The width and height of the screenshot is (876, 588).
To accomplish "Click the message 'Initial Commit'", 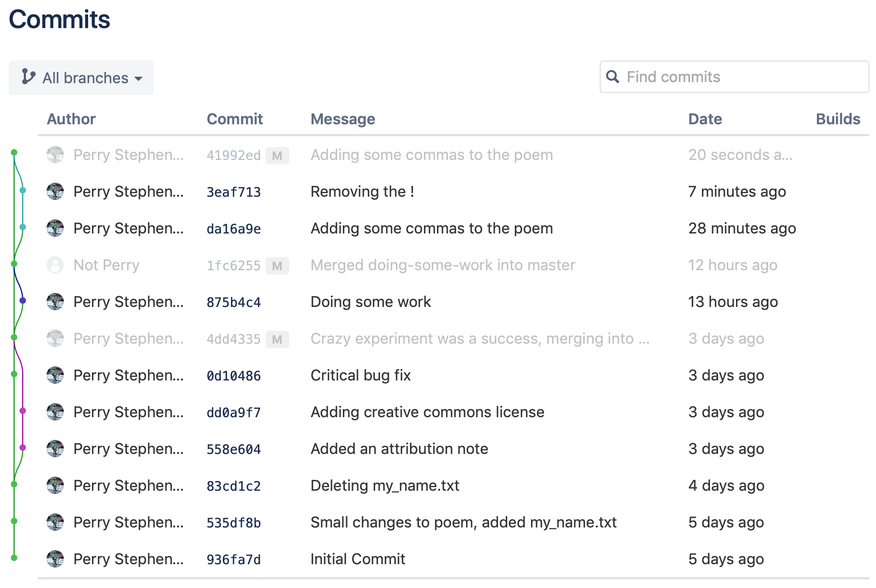I will (x=357, y=559).
